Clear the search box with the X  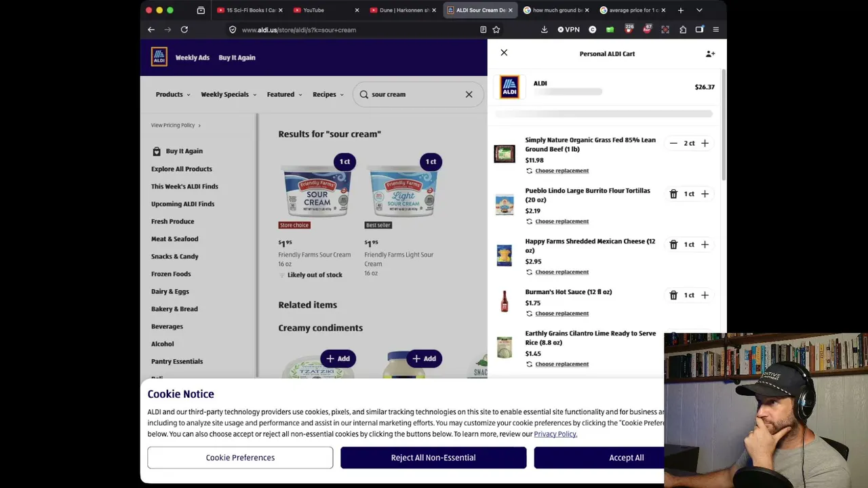[469, 95]
